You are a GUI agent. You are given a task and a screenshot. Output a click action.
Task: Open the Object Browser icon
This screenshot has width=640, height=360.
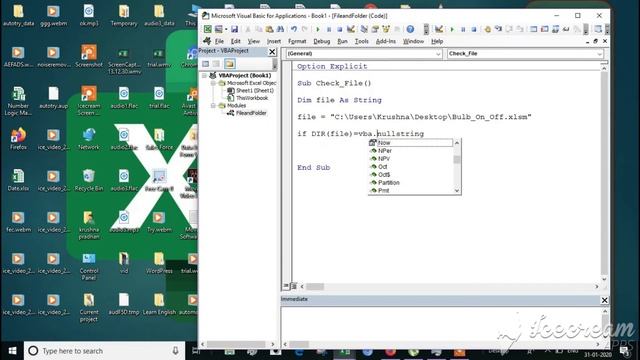386,29
